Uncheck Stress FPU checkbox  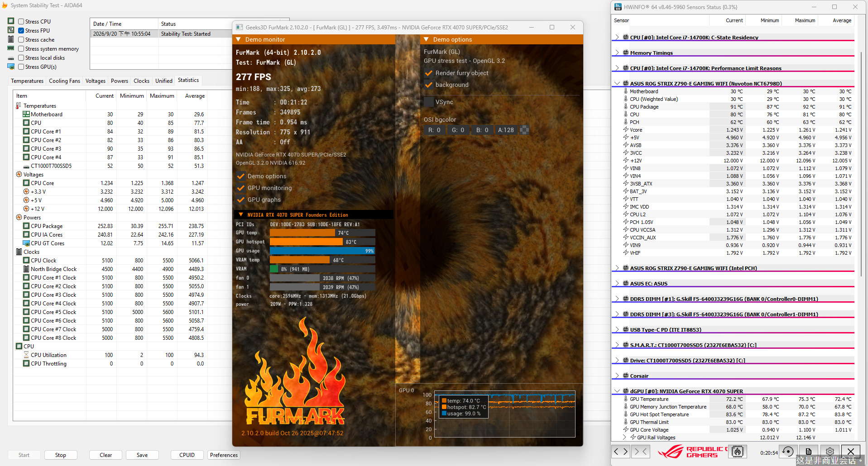click(x=21, y=30)
